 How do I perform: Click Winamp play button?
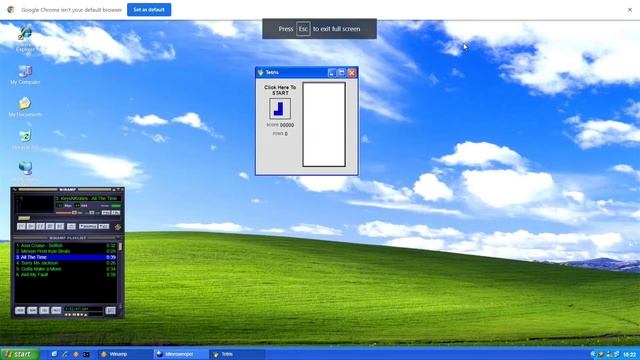click(x=31, y=227)
